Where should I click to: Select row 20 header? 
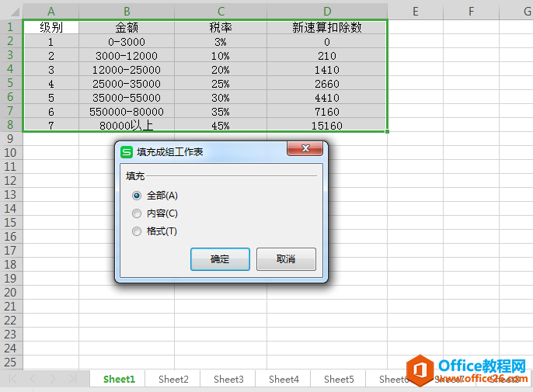click(10, 293)
